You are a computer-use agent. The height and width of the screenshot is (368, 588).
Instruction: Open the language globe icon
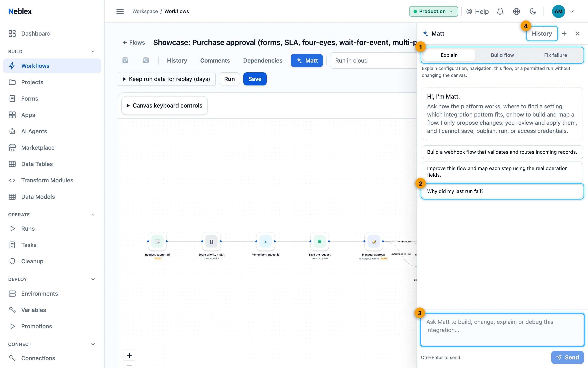pos(516,11)
